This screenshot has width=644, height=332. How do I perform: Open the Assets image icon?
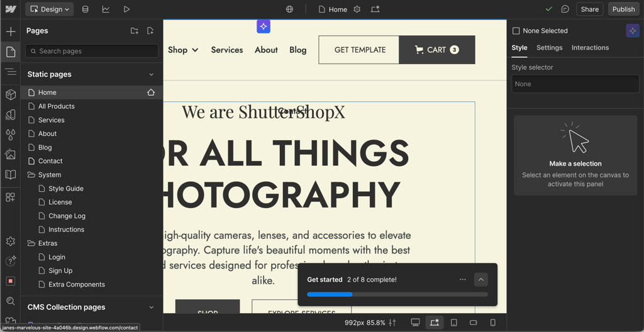click(x=11, y=155)
